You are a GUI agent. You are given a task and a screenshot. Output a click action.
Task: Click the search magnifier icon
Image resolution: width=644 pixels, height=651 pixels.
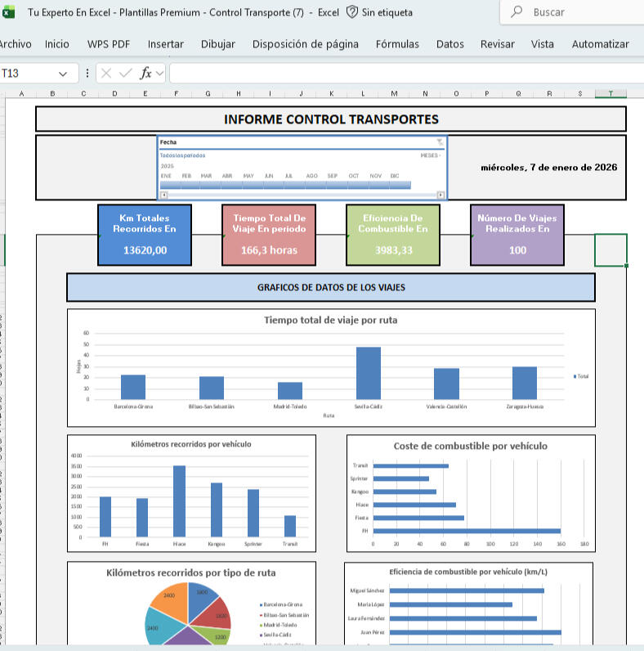click(x=517, y=12)
